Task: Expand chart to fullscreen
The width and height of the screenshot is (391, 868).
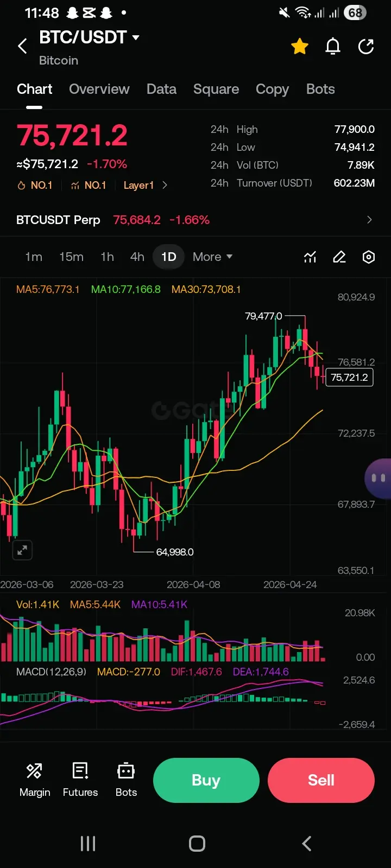Action: pos(22,550)
